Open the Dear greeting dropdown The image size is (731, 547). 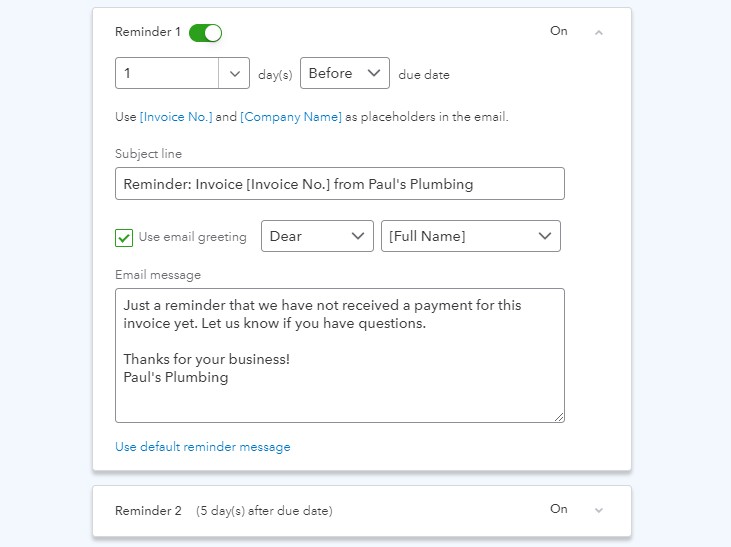pyautogui.click(x=317, y=236)
